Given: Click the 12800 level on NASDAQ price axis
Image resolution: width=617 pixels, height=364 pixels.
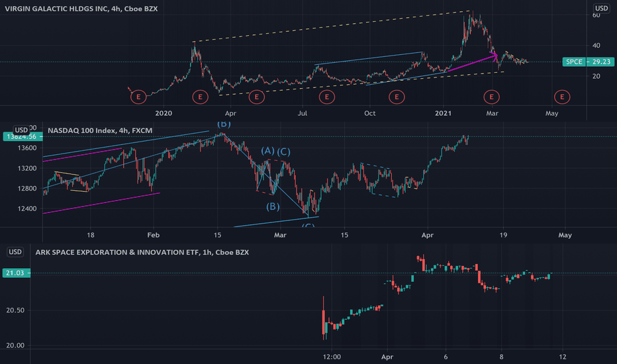Looking at the screenshot, I should coord(27,189).
